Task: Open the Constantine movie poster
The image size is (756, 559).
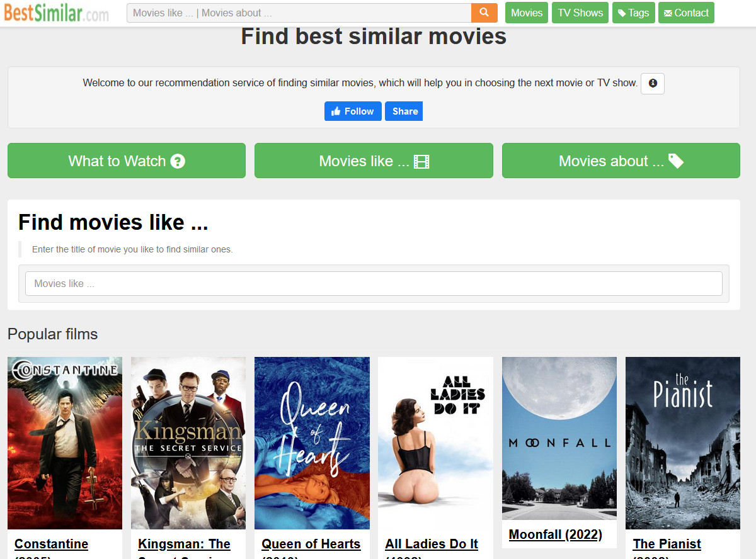Action: point(65,443)
